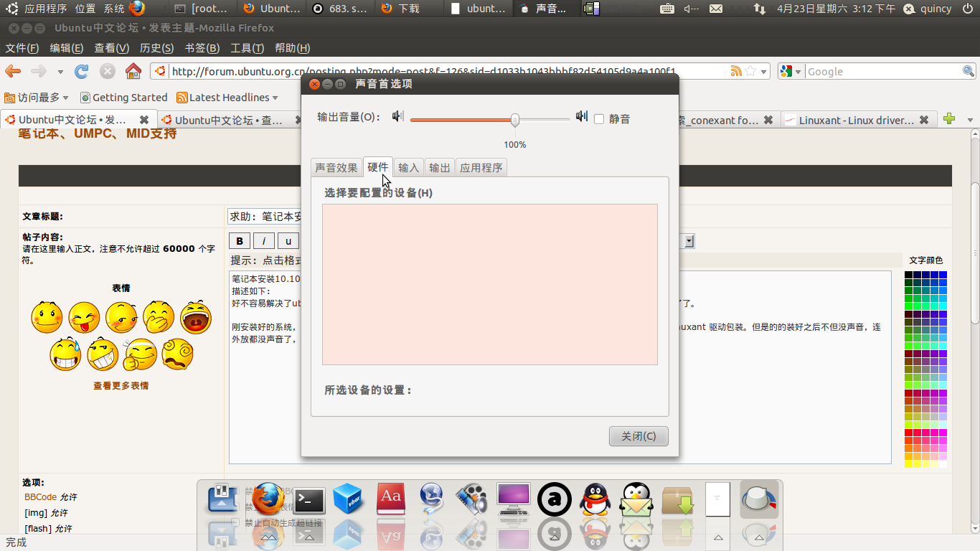The width and height of the screenshot is (980, 551).
Task: Click the search magnifier in Google box
Action: [x=968, y=71]
